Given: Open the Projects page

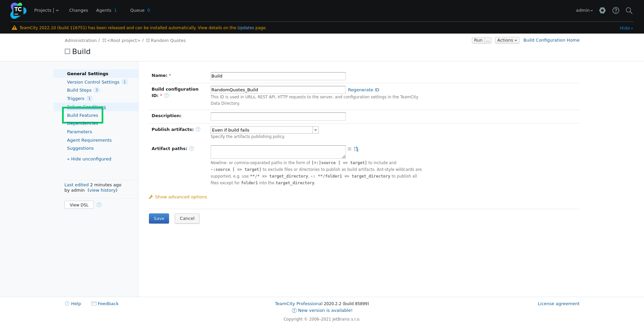Looking at the screenshot, I should point(43,10).
